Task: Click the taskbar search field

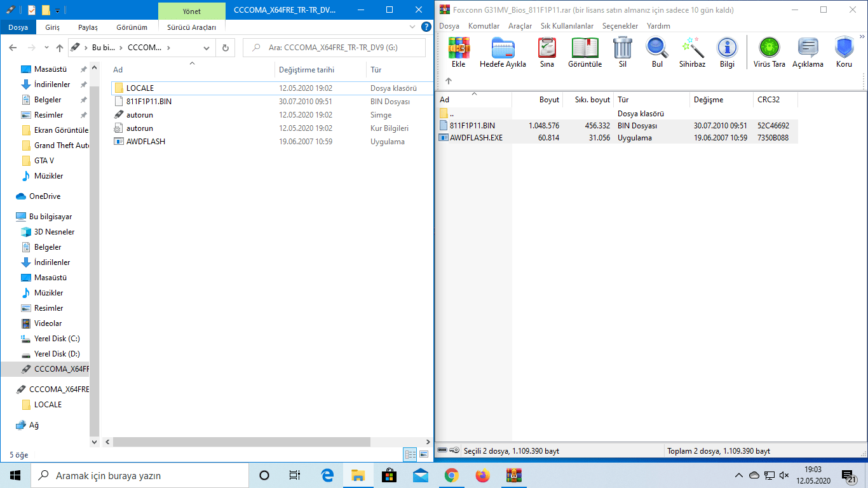Action: tap(140, 475)
